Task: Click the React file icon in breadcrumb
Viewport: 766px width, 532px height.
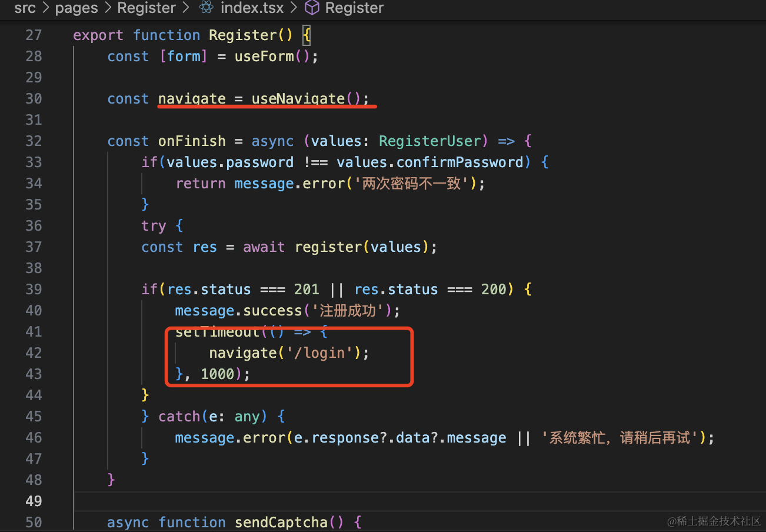Action: click(206, 8)
